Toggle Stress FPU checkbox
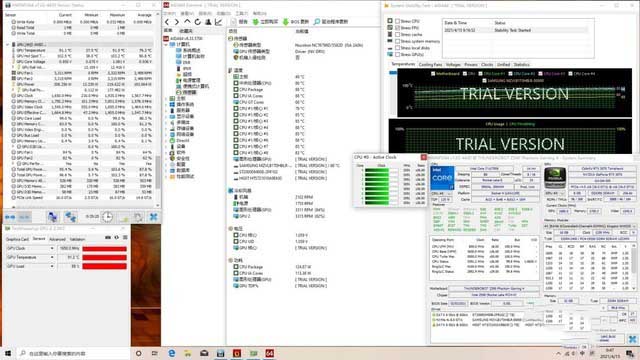Screen dimensions: 640x360 pyautogui.click(x=397, y=28)
